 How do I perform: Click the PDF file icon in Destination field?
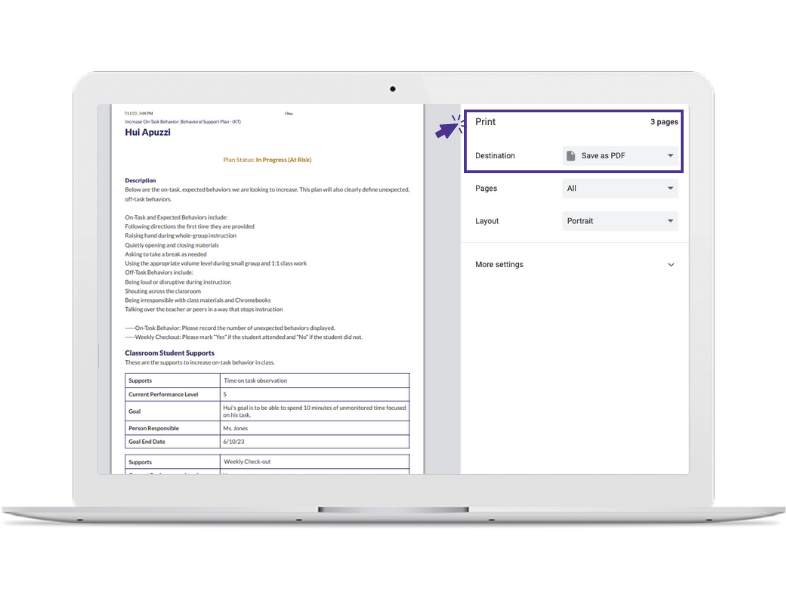pyautogui.click(x=571, y=156)
